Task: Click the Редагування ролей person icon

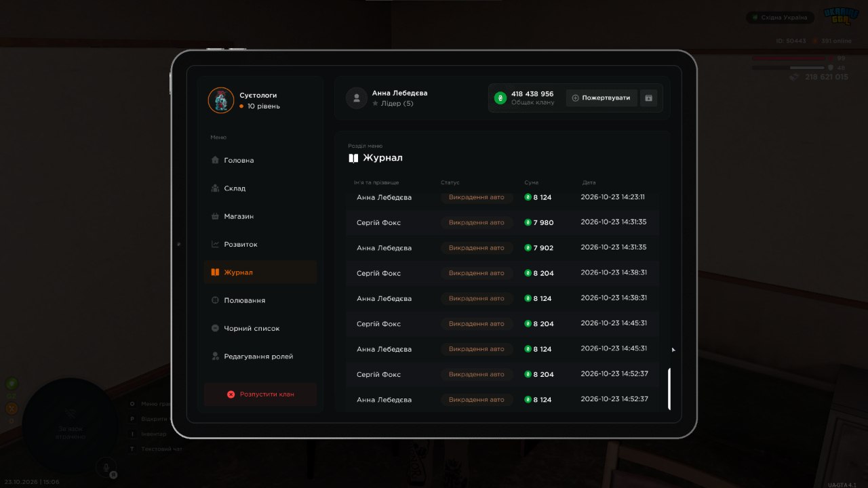Action: click(215, 356)
